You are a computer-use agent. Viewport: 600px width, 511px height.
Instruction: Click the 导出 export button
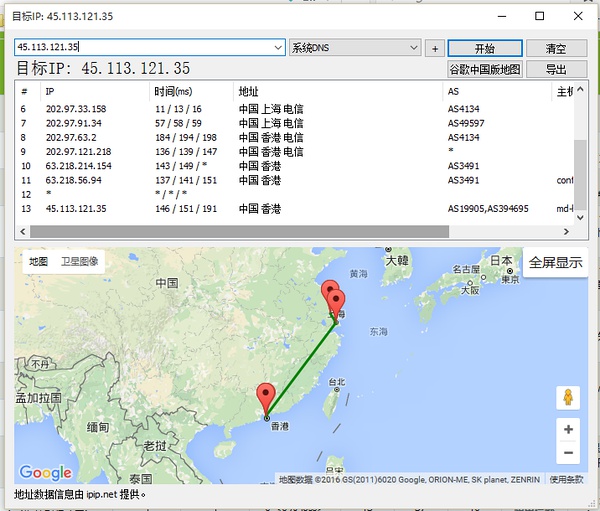(x=556, y=69)
